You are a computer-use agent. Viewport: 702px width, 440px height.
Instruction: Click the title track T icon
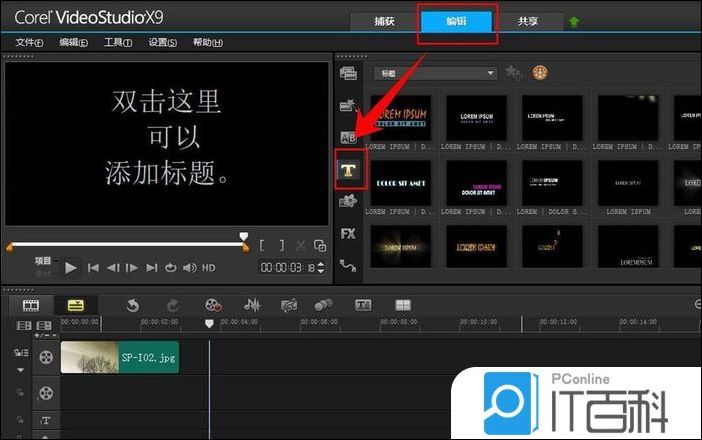pos(45,420)
